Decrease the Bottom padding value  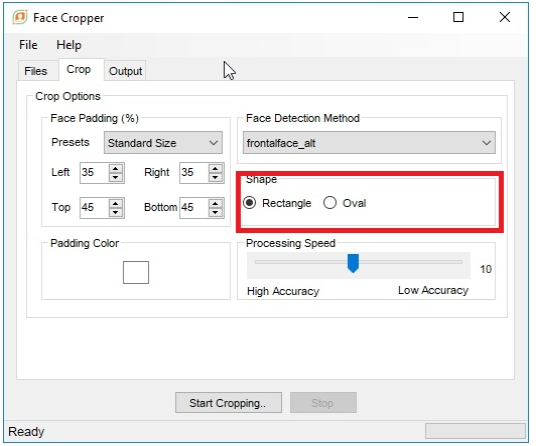(216, 213)
